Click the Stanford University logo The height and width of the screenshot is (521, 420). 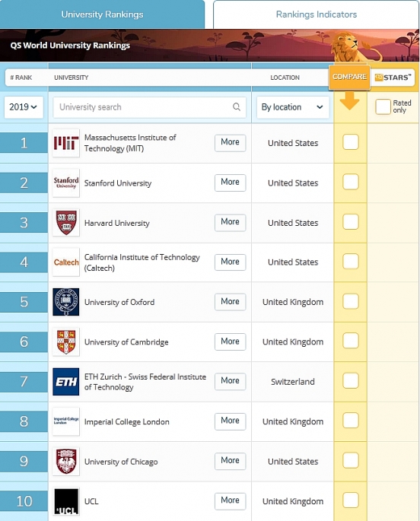(x=66, y=183)
